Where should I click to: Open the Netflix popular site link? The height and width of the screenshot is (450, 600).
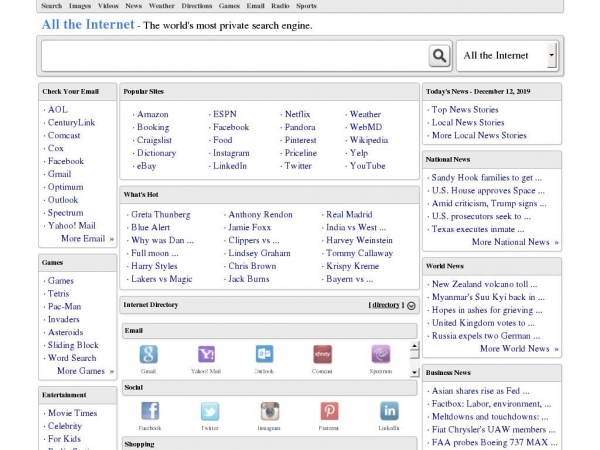pyautogui.click(x=297, y=114)
